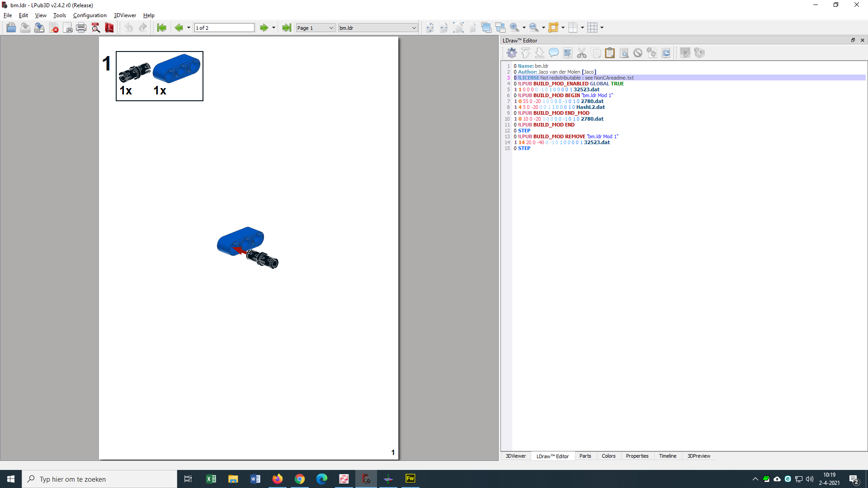Click the Cut scissors icon in editor
Viewport: 868px width, 488px height.
point(582,53)
